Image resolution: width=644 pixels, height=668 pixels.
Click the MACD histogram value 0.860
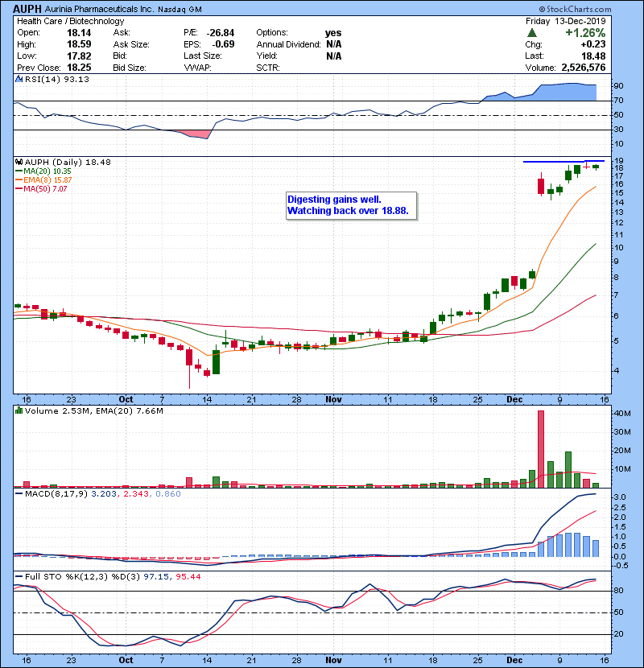[x=168, y=494]
